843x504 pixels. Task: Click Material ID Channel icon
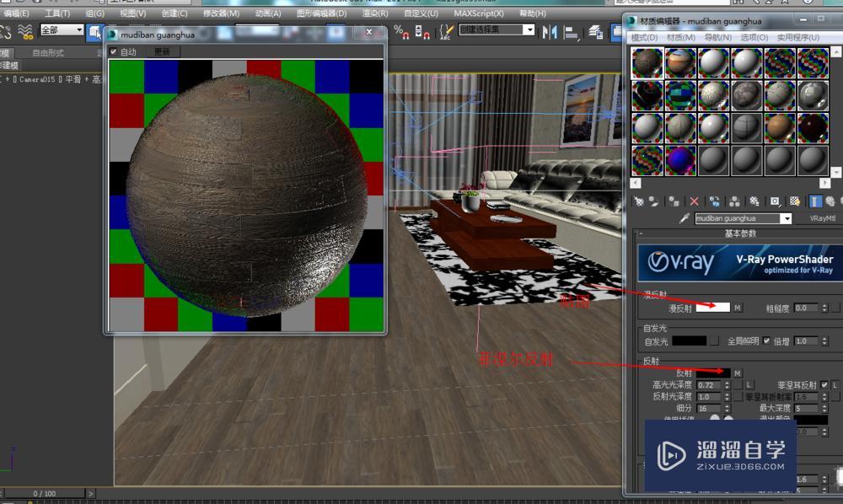(x=775, y=201)
